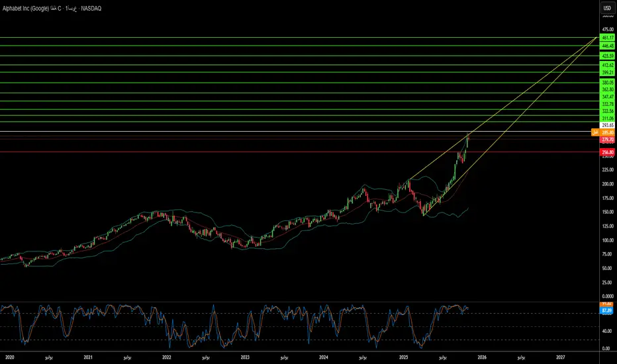617x364 pixels.
Task: Select the 446.48 green price label
Action: click(x=607, y=46)
